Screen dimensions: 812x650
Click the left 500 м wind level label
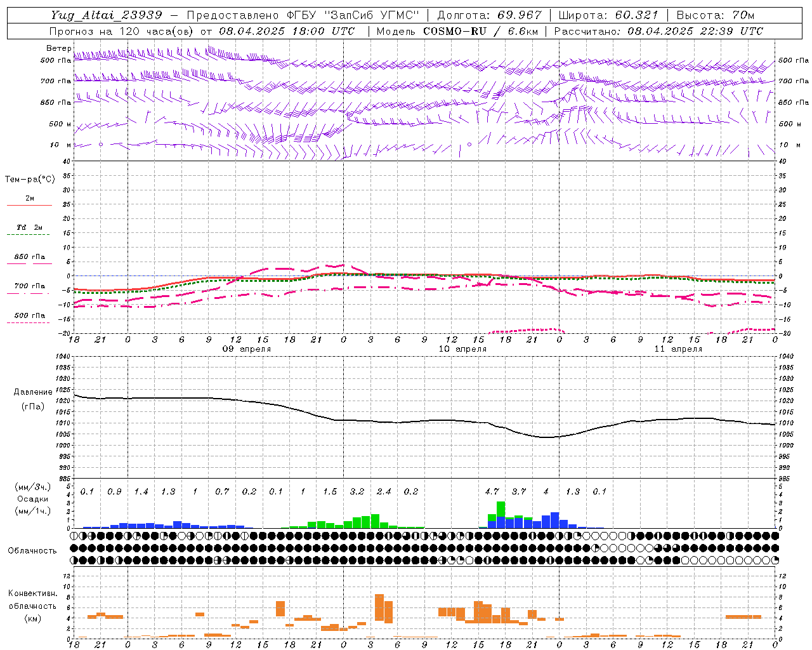pyautogui.click(x=60, y=124)
